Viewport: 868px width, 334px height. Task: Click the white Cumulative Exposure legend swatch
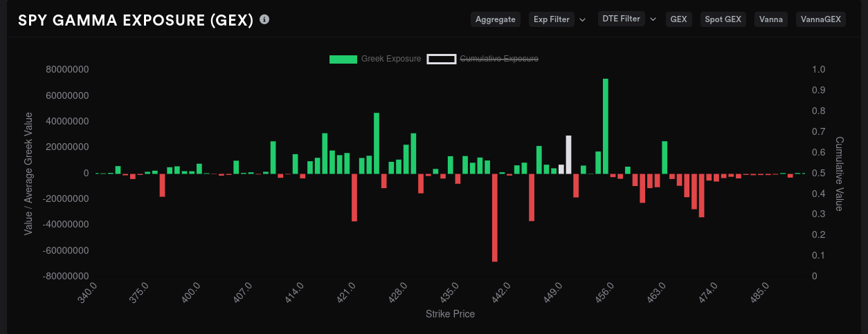tap(442, 59)
